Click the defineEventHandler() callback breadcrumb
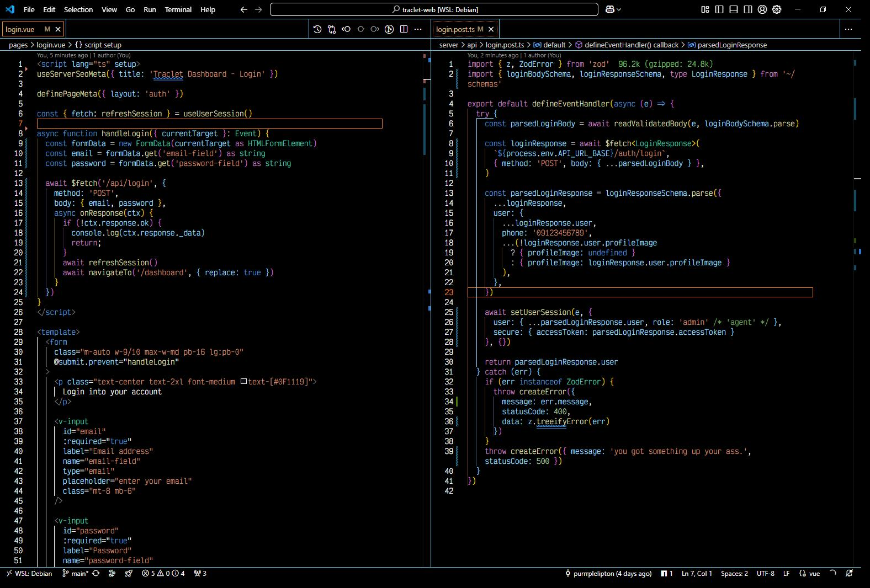The height and width of the screenshot is (588, 870). [627, 45]
